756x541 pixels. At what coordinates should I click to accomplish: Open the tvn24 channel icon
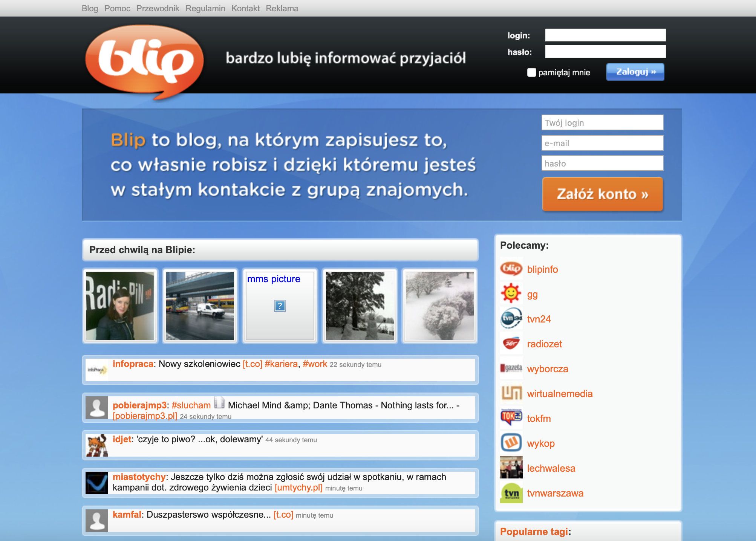(511, 319)
